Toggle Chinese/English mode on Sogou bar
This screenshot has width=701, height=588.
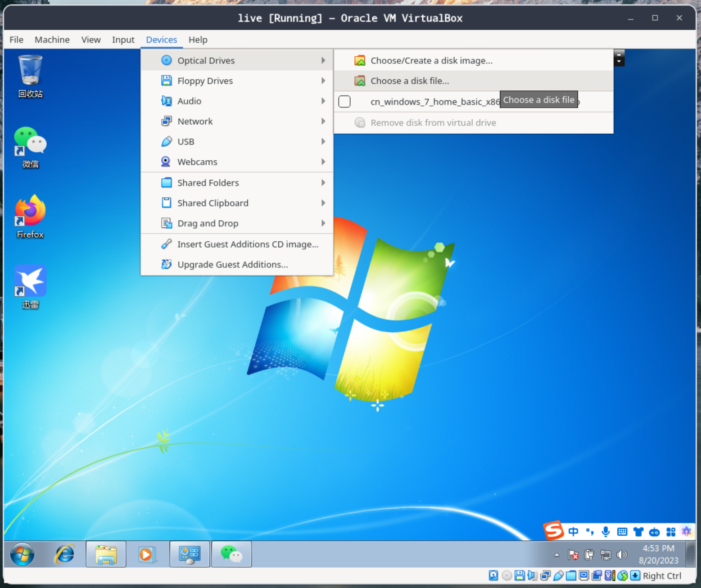pos(573,532)
